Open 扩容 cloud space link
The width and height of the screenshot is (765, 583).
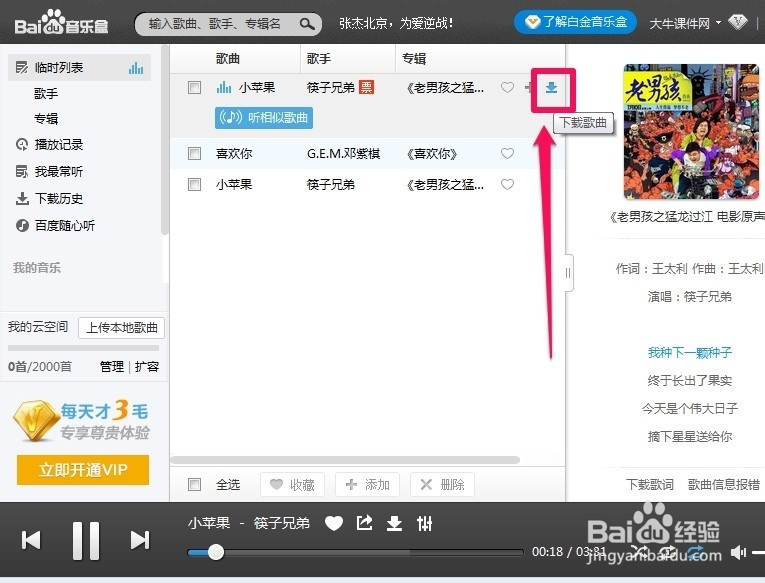pos(147,366)
